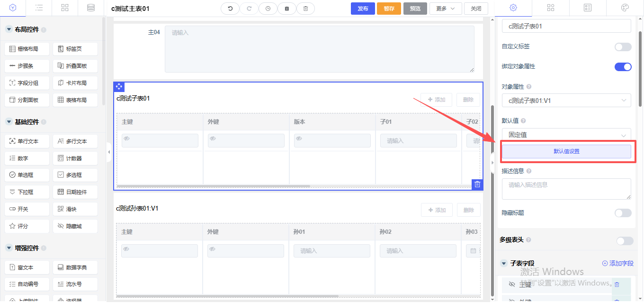Viewport: 644px width, 304px height.
Task: Click the 发布 button
Action: pos(363,9)
